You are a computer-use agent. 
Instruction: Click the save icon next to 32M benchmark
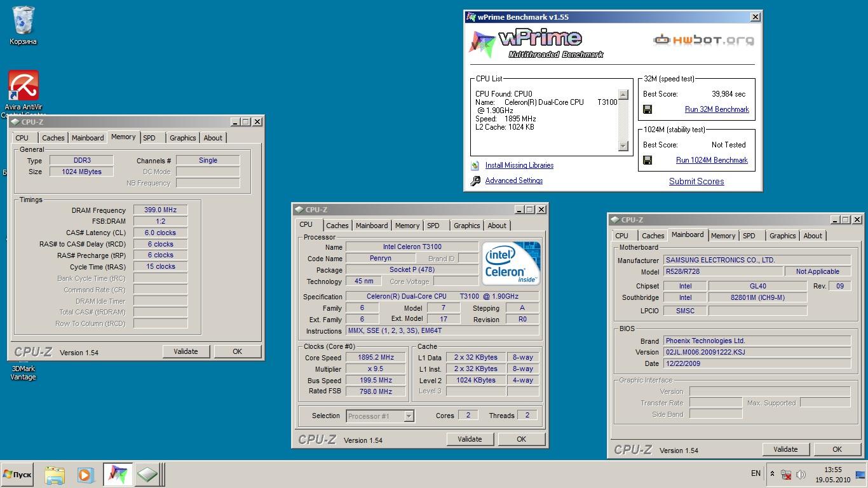pos(648,109)
